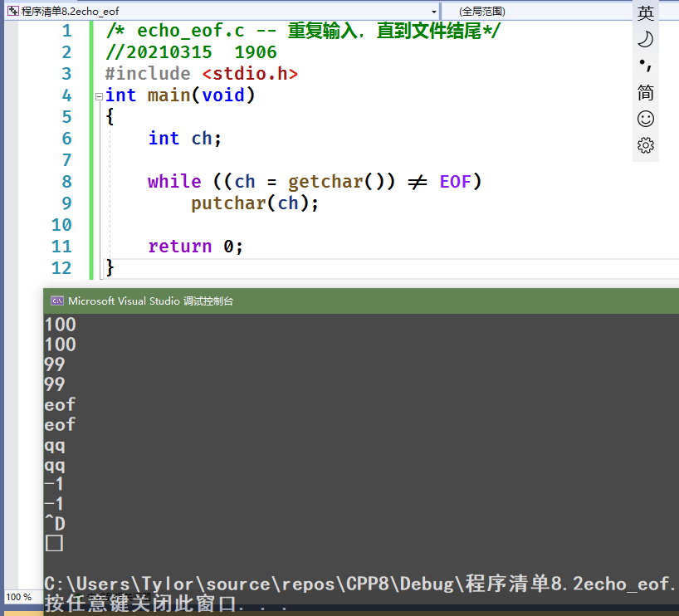The height and width of the screenshot is (616, 679).
Task: Click the opening brace on line 5
Action: point(110,116)
